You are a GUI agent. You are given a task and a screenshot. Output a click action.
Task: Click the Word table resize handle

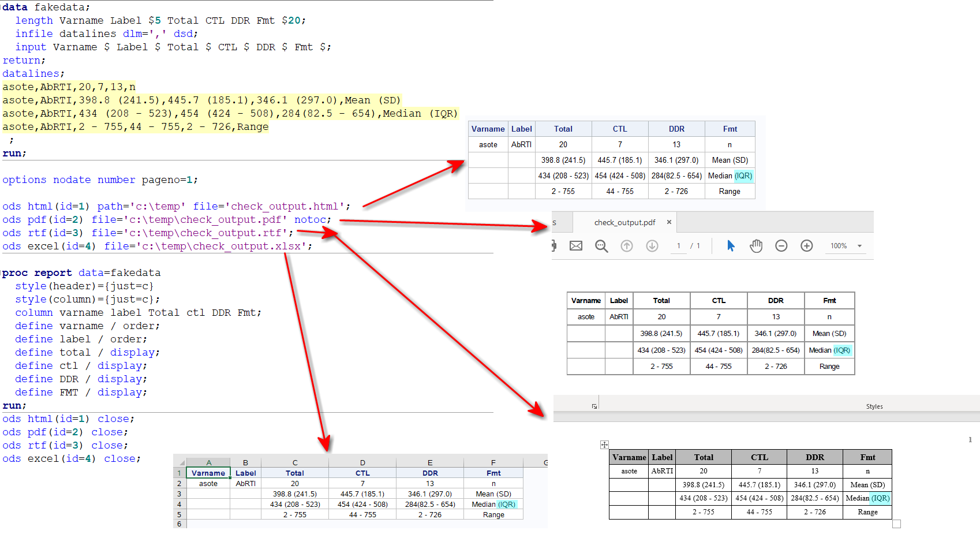point(896,524)
